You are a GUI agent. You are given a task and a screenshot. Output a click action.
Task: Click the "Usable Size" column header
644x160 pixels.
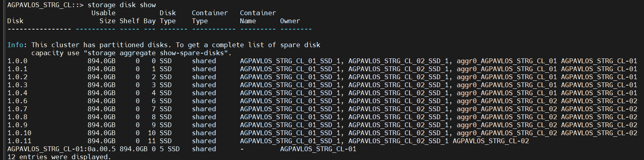pos(103,17)
